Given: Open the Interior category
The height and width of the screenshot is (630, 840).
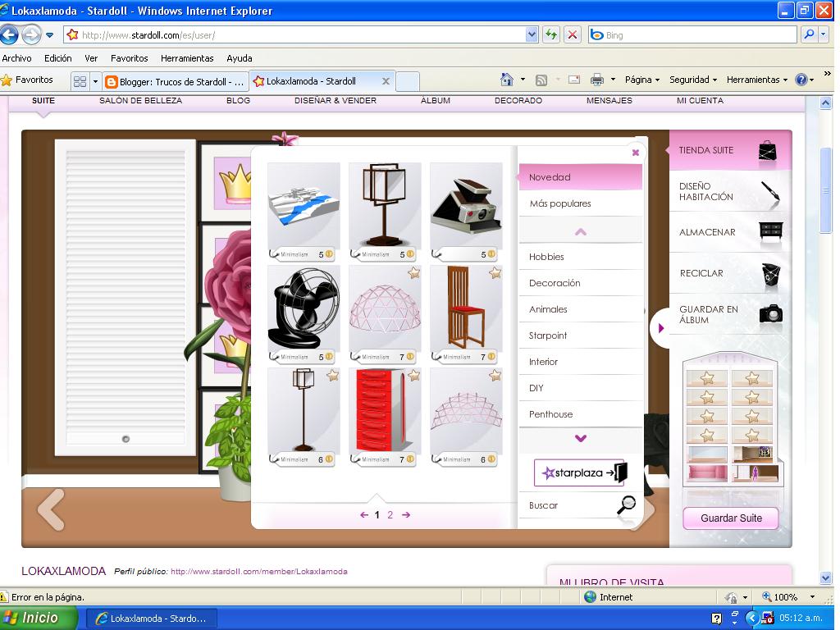Looking at the screenshot, I should click(x=581, y=362).
